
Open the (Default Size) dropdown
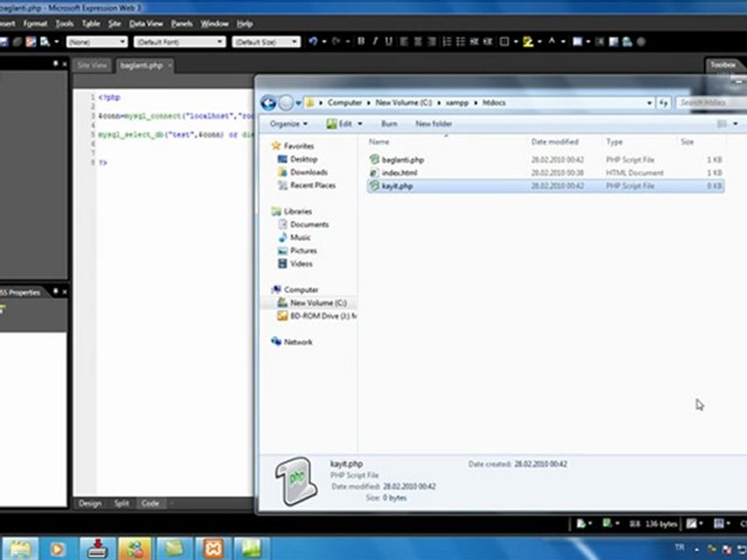(x=266, y=42)
